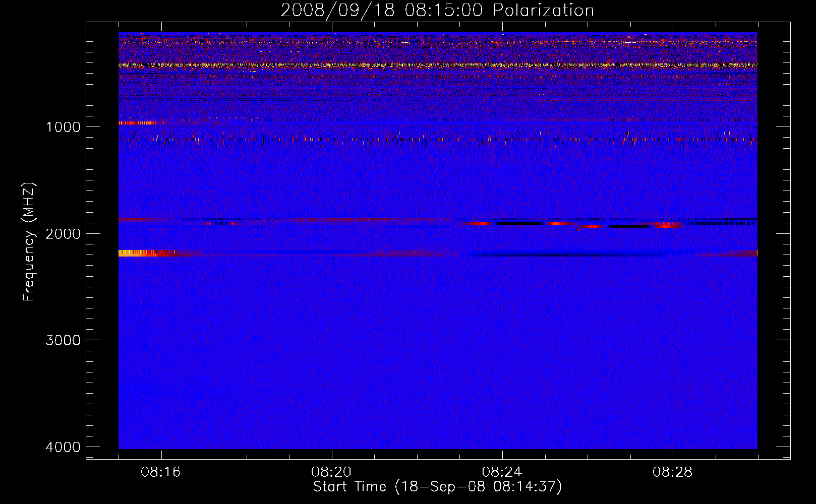The image size is (816, 504).
Task: Click the 08:24 time tick label
Action: (x=502, y=472)
